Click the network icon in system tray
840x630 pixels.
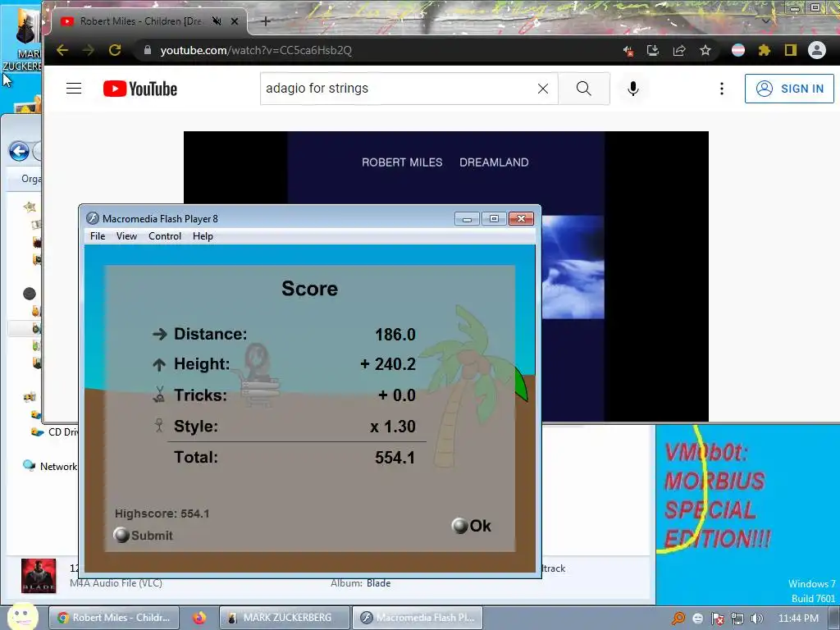point(737,619)
